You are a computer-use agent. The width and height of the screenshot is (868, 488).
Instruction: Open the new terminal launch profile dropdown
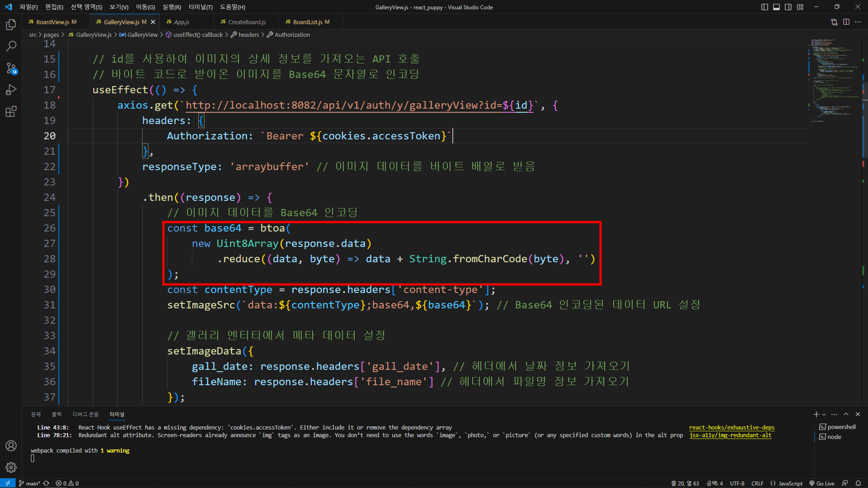824,414
